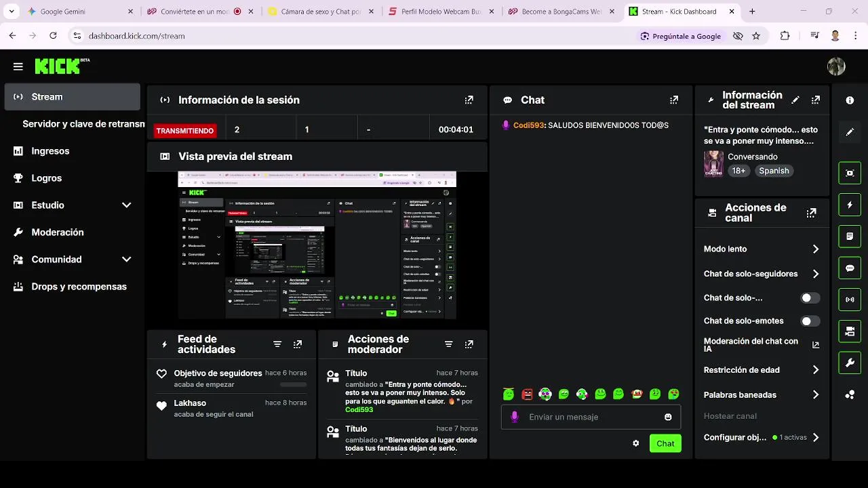The height and width of the screenshot is (488, 868).
Task: Pop out the Información del stream panel
Action: pos(815,100)
